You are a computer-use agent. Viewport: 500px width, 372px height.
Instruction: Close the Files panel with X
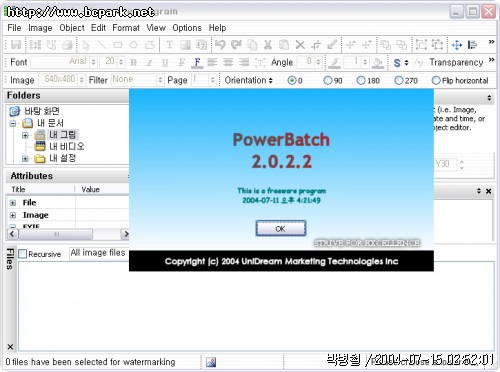[10, 347]
